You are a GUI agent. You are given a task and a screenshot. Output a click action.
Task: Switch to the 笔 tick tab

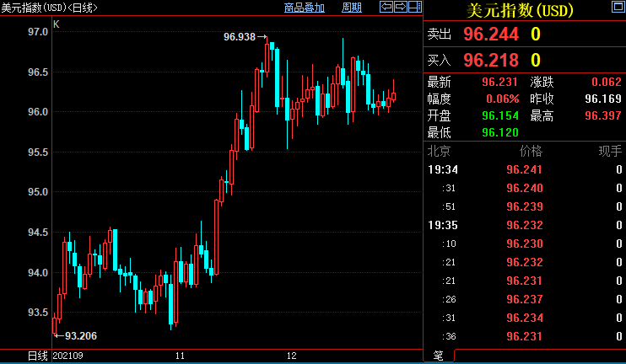[x=438, y=356]
